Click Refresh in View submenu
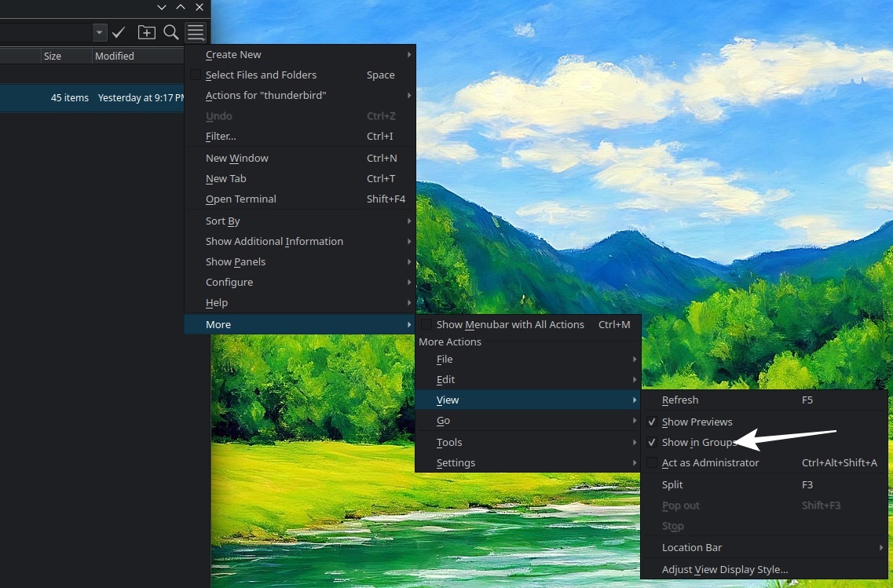 pos(763,400)
